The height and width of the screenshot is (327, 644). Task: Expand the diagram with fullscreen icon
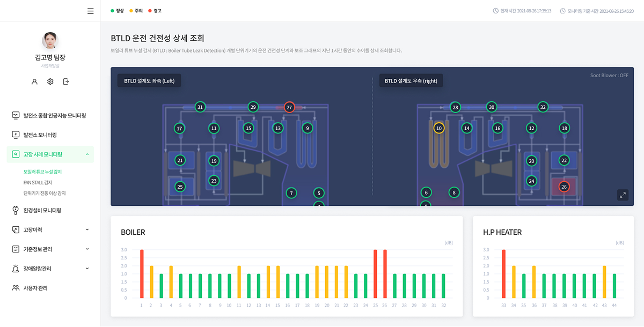point(623,195)
